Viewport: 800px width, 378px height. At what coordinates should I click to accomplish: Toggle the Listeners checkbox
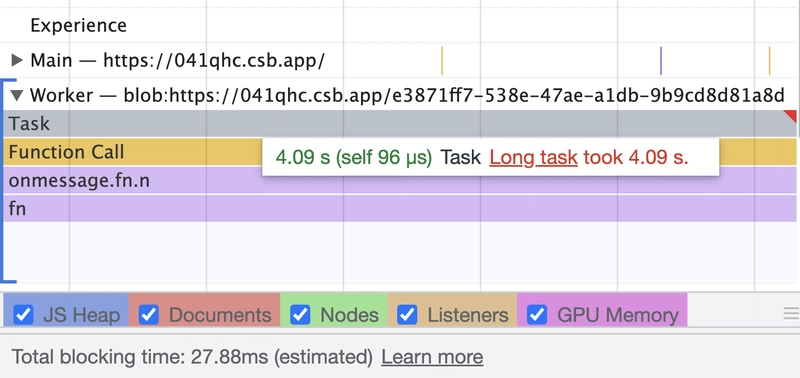click(407, 315)
